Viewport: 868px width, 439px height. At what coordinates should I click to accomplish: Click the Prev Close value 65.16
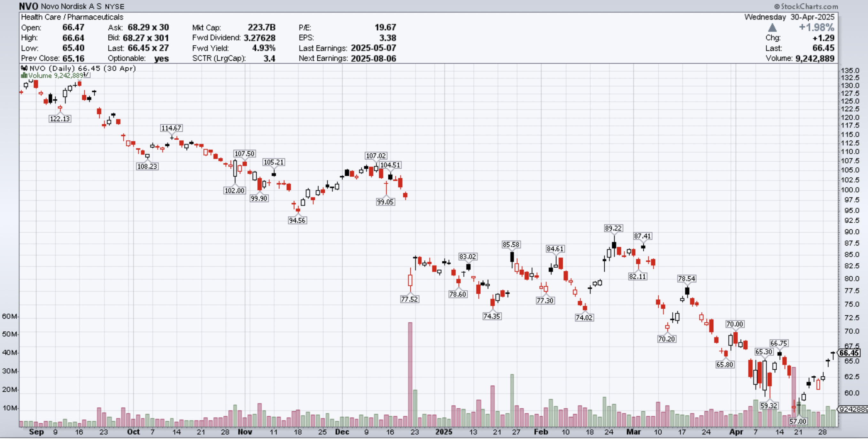73,58
